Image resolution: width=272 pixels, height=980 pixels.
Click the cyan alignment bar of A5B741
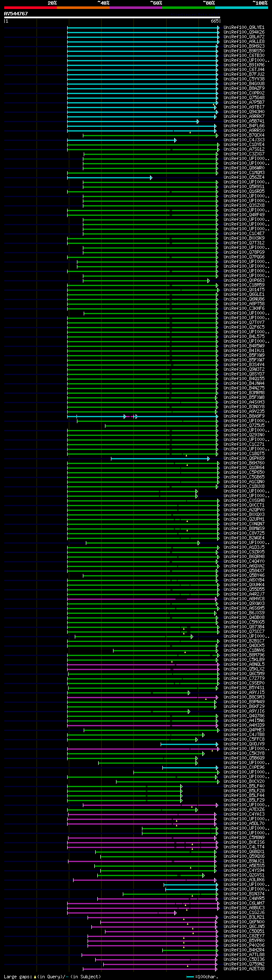(x=133, y=121)
